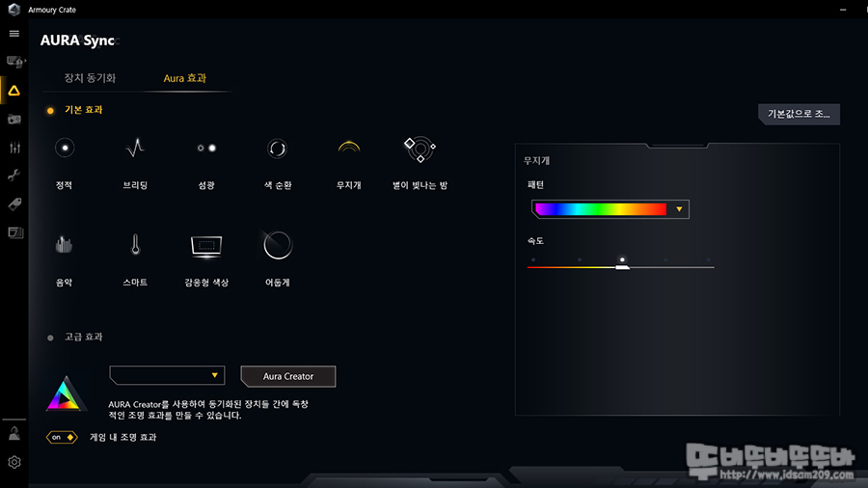Set speed to the second dot
This screenshot has height=488, width=868.
(x=580, y=259)
